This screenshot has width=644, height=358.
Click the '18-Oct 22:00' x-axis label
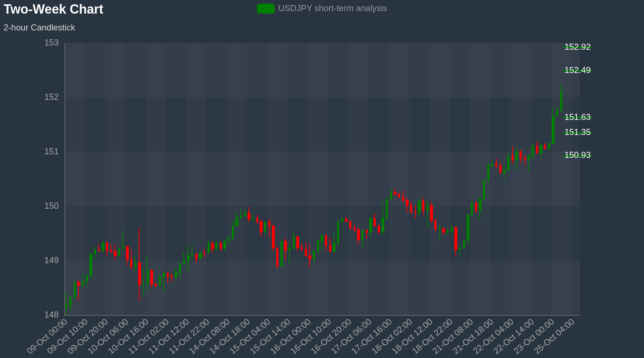coord(433,337)
